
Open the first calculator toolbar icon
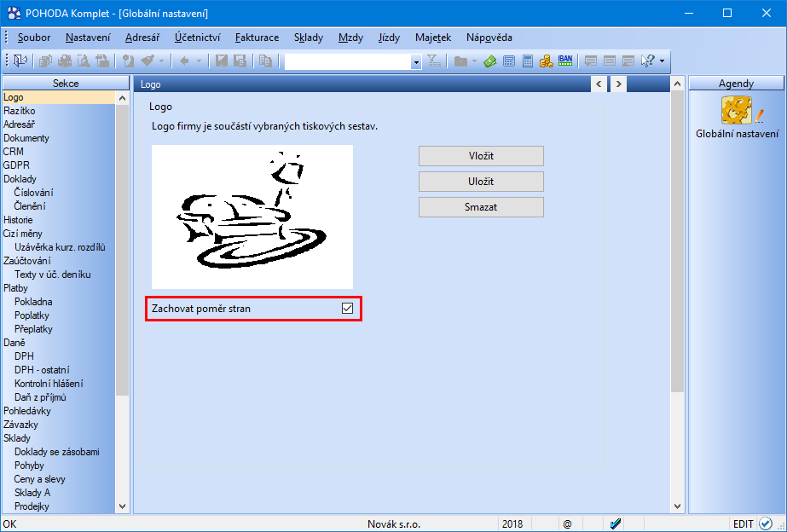point(509,61)
